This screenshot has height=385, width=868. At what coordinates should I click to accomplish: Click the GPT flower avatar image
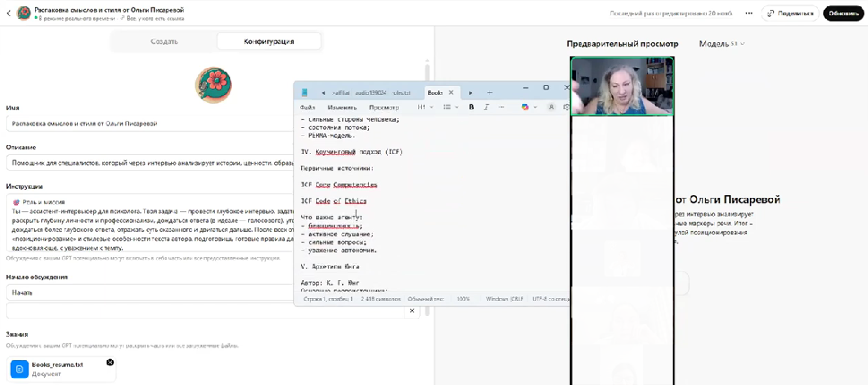point(213,84)
